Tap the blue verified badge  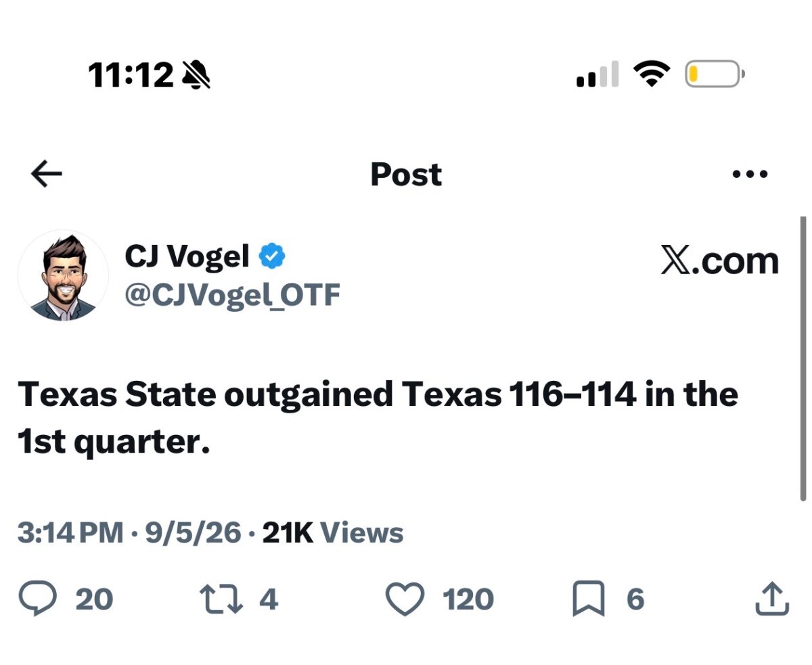[272, 256]
